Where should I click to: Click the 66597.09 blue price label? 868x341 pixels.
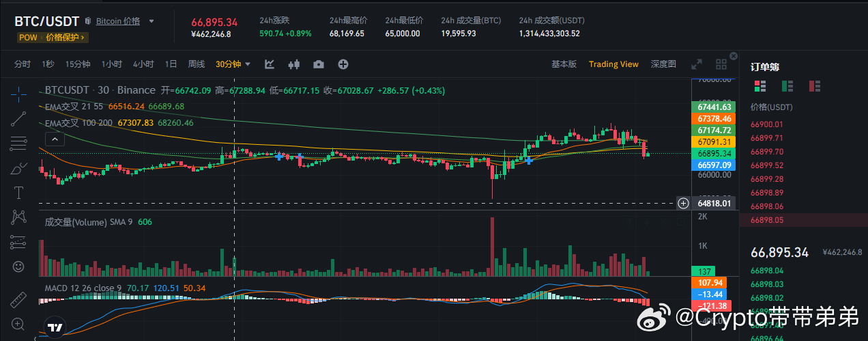coord(714,165)
